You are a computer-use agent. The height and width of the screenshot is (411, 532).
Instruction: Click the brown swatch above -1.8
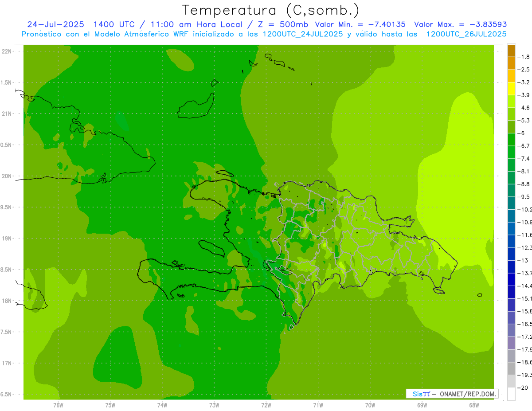tap(511, 51)
